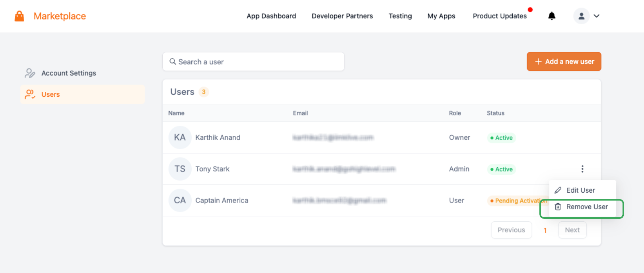
Task: Choose Remove User from context menu
Action: tap(582, 207)
